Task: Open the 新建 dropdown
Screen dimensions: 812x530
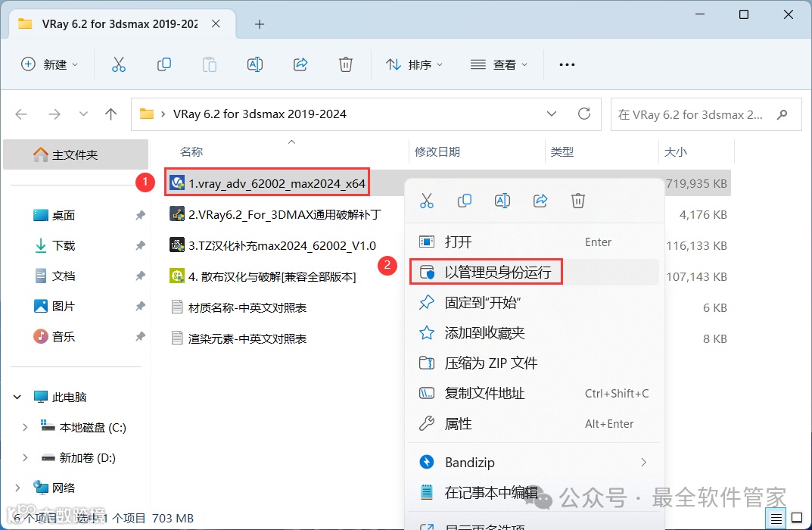Action: coord(50,64)
